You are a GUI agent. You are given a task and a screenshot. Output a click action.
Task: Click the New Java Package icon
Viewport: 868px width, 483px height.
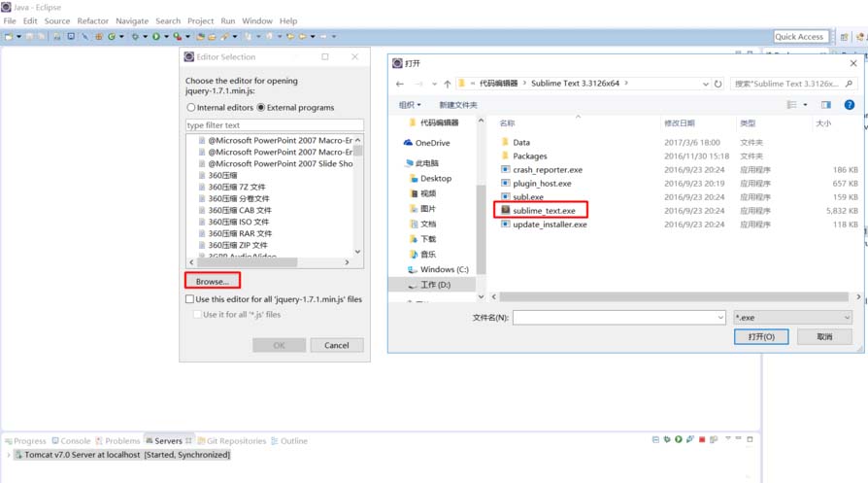pos(98,37)
